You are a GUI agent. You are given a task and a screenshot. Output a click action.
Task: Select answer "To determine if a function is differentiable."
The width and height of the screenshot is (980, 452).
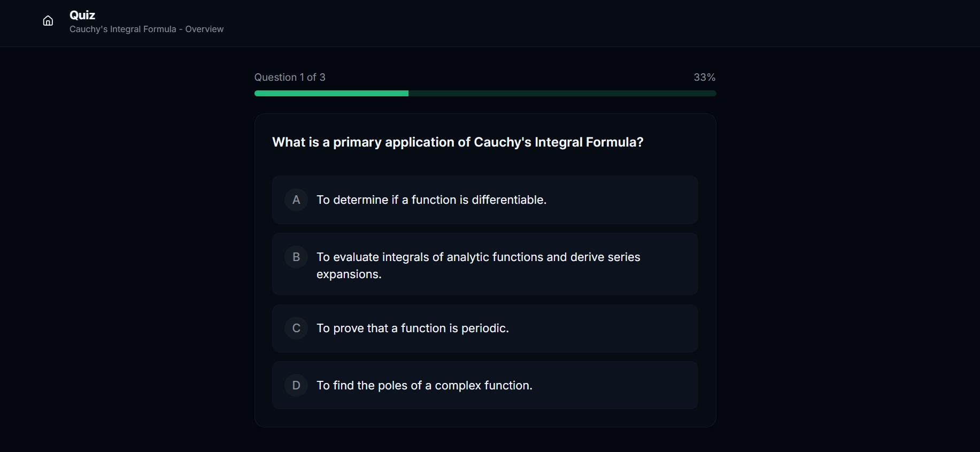coord(431,200)
